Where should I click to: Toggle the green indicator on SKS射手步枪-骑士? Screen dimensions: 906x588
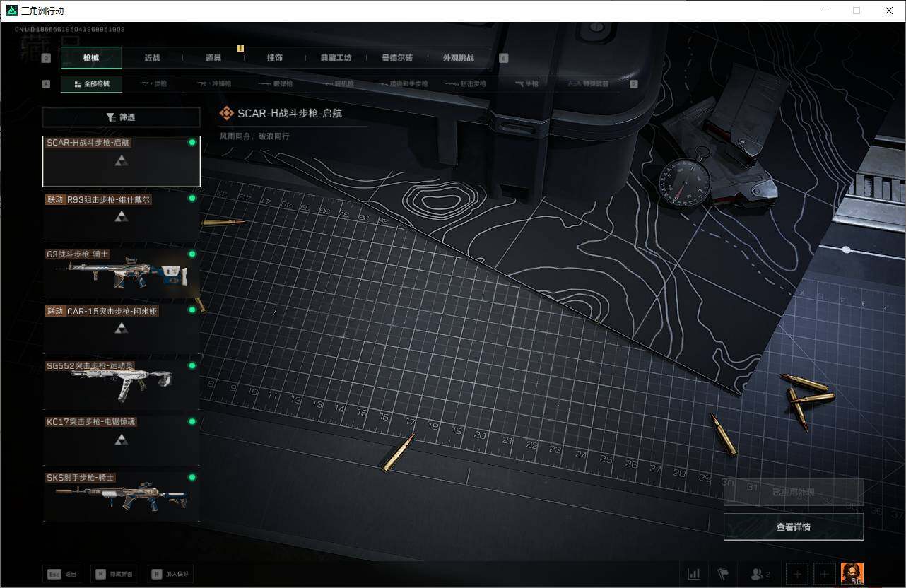(192, 477)
